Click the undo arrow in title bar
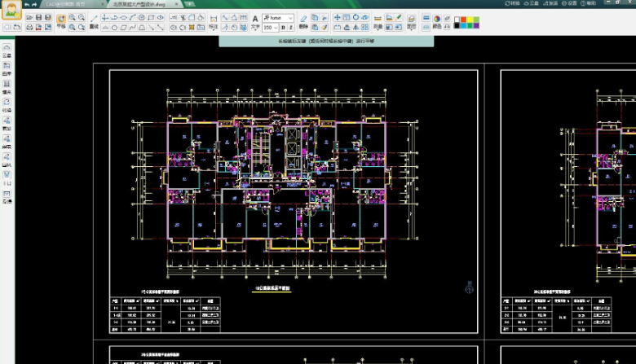The width and height of the screenshot is (636, 364). click(24, 4)
